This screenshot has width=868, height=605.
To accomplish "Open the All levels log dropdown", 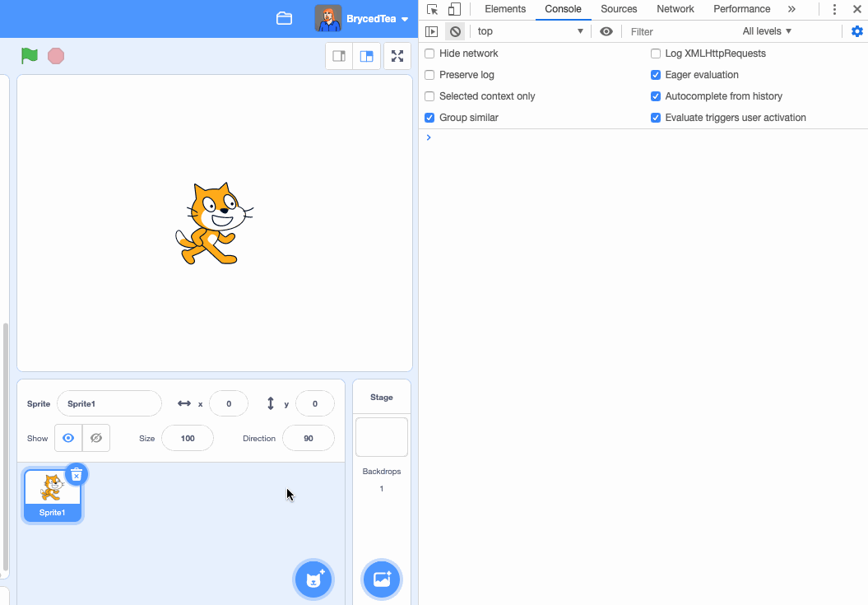I will point(767,31).
